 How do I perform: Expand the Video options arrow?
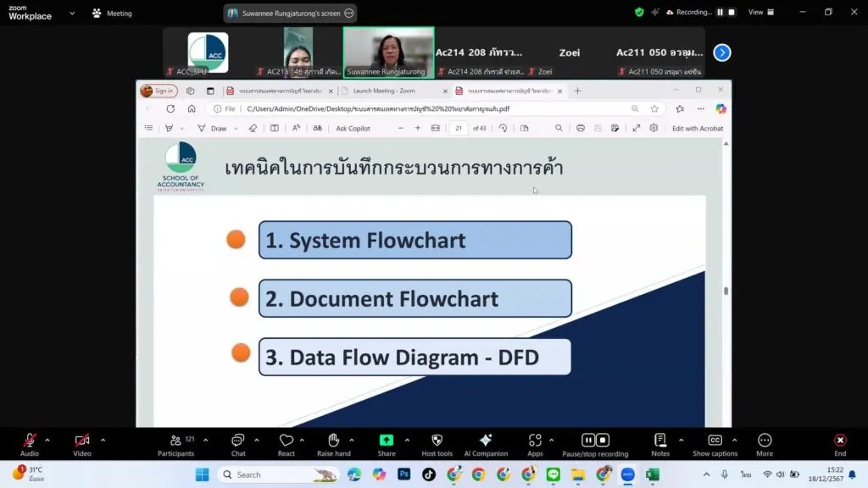point(103,441)
